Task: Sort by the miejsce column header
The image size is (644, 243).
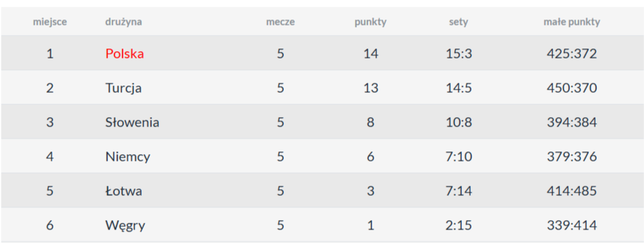Action: (x=50, y=22)
